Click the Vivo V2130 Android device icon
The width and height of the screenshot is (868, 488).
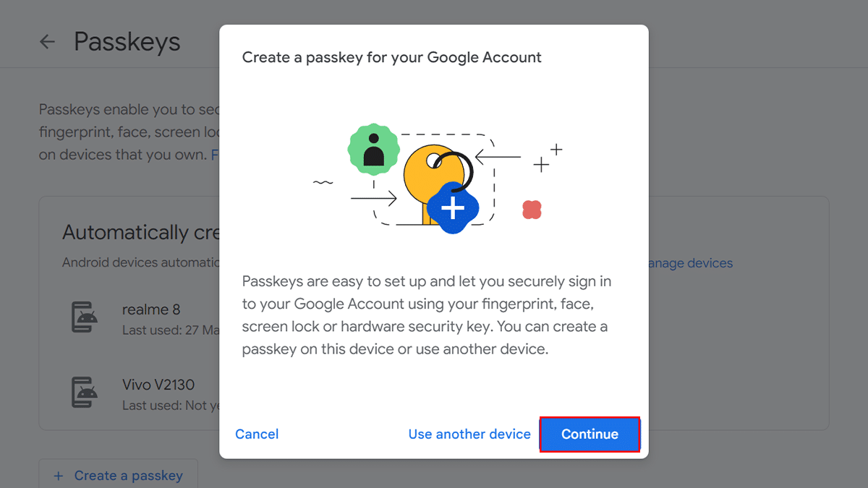(x=85, y=392)
